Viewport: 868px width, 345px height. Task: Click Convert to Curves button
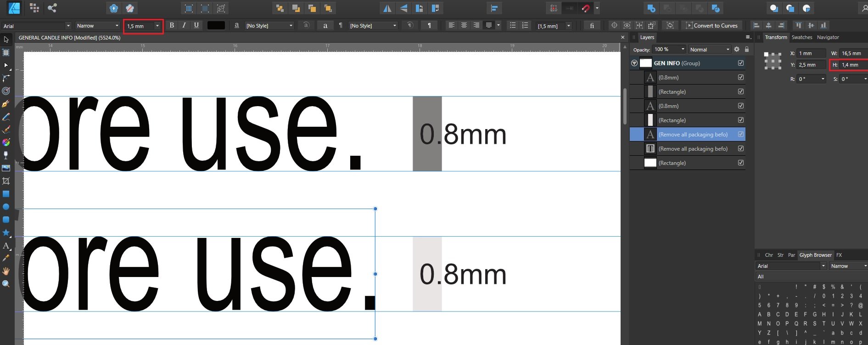point(711,26)
